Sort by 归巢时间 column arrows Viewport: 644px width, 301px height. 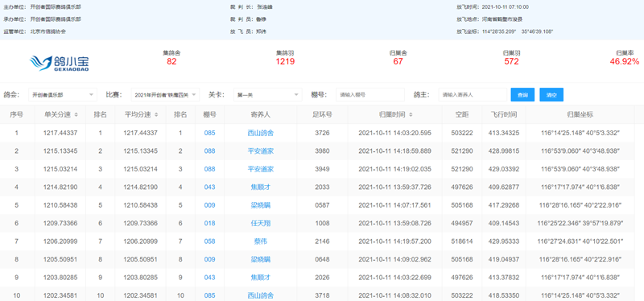pyautogui.click(x=411, y=115)
